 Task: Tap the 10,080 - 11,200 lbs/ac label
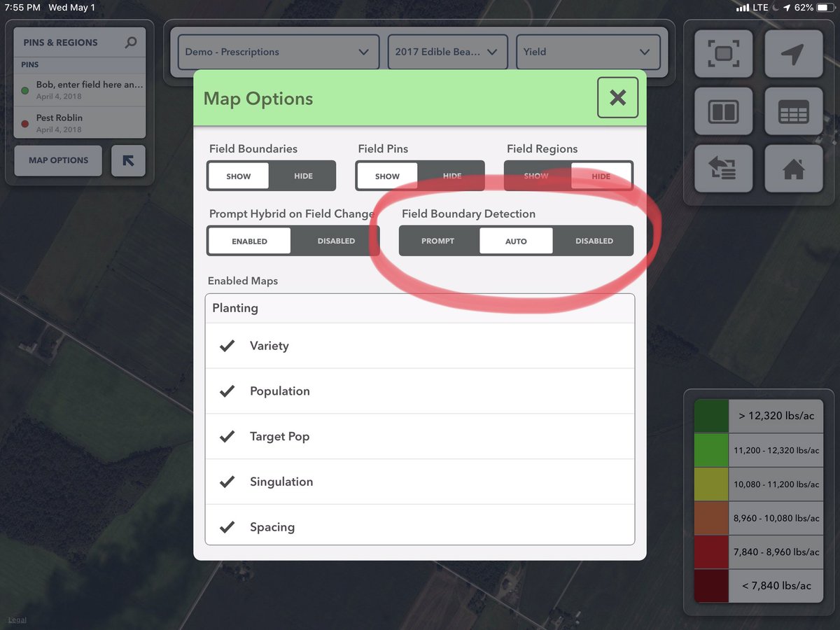776,484
